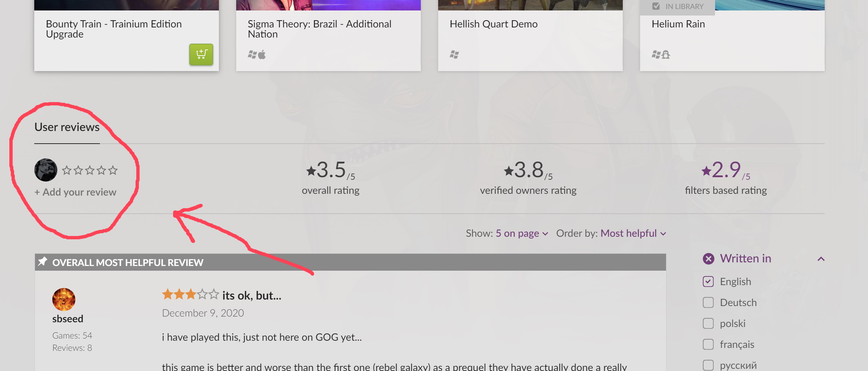This screenshot has width=868, height=371.
Task: Click the 3.5 overall rating
Action: tap(331, 170)
